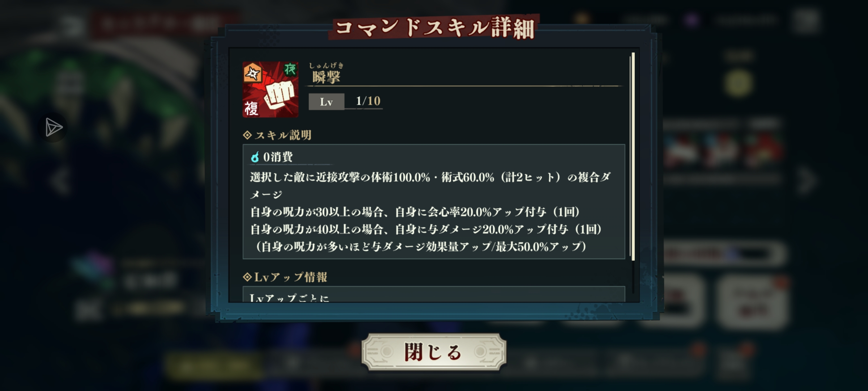Tap the floating paper-plane send icon
The image size is (868, 391).
point(53,127)
